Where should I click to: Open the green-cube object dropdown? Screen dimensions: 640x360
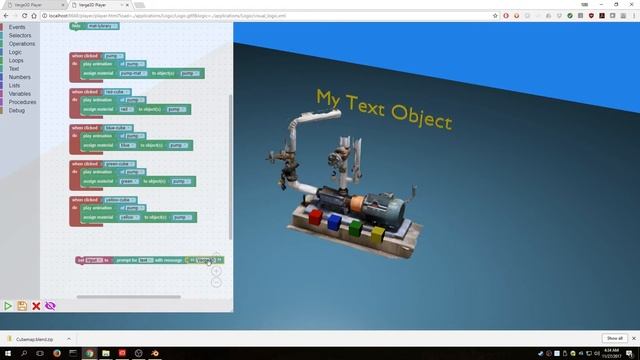(x=119, y=164)
